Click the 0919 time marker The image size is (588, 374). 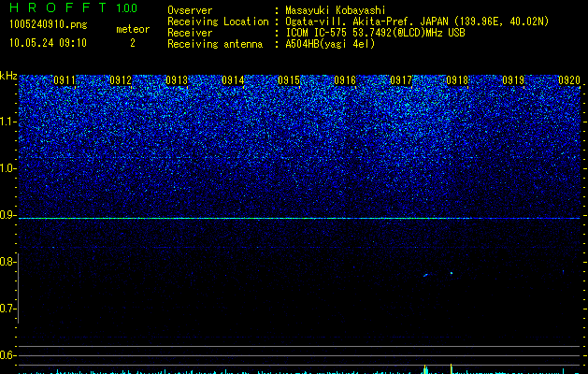(513, 80)
